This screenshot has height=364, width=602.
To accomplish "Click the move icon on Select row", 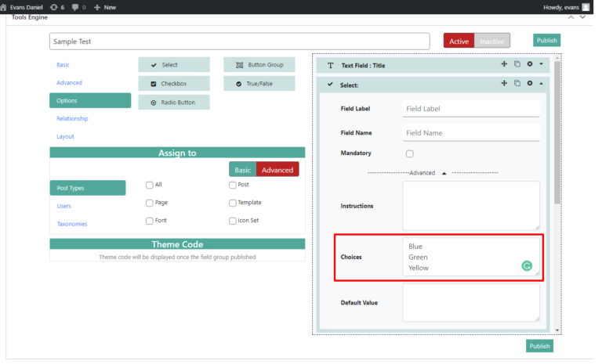I will coord(504,83).
